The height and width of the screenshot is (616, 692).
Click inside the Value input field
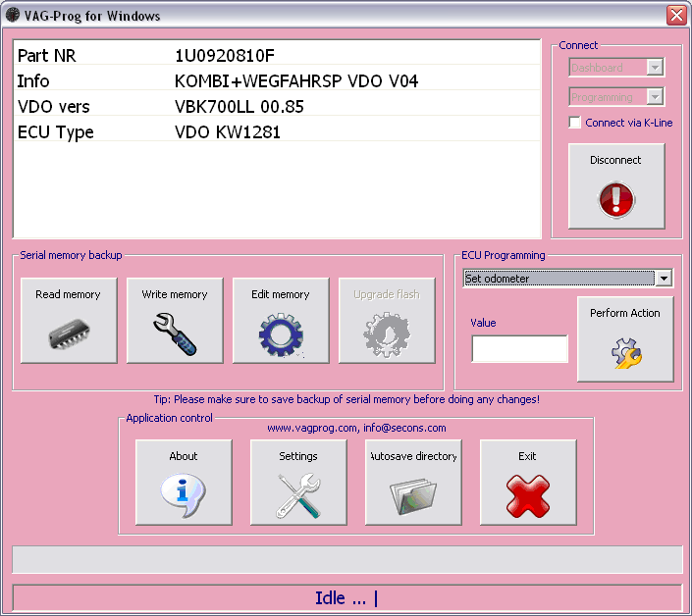(519, 348)
